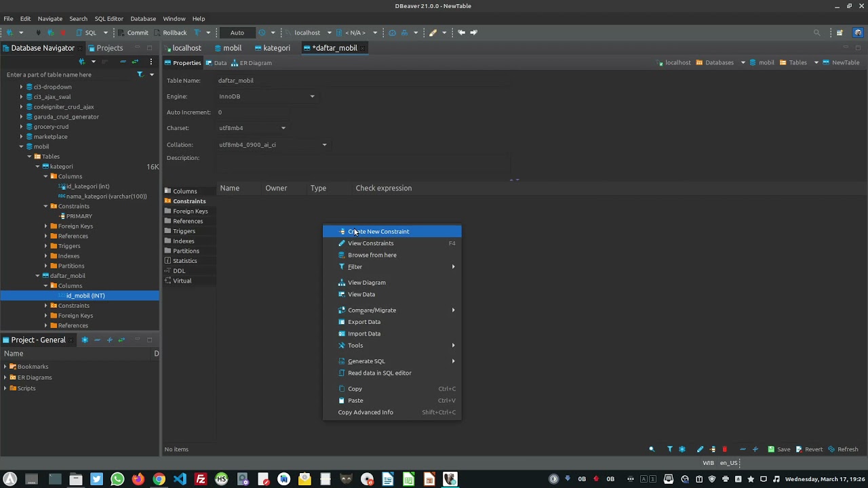Image resolution: width=868 pixels, height=488 pixels.
Task: Open the File menu
Action: [x=8, y=18]
